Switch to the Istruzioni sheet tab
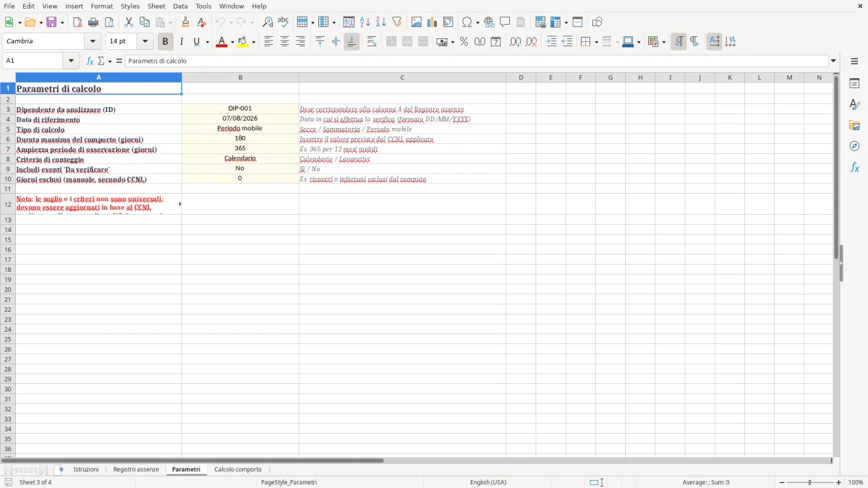The image size is (868, 488). coord(86,470)
